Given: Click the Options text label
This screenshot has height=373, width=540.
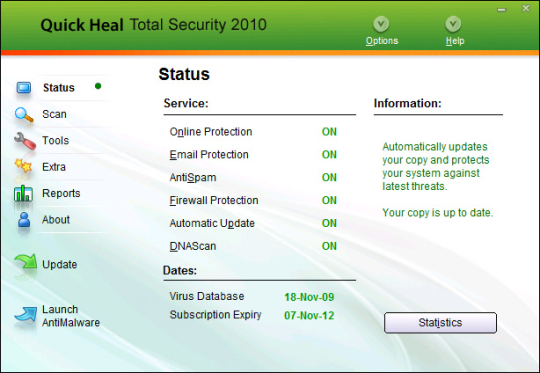Looking at the screenshot, I should click(x=382, y=41).
